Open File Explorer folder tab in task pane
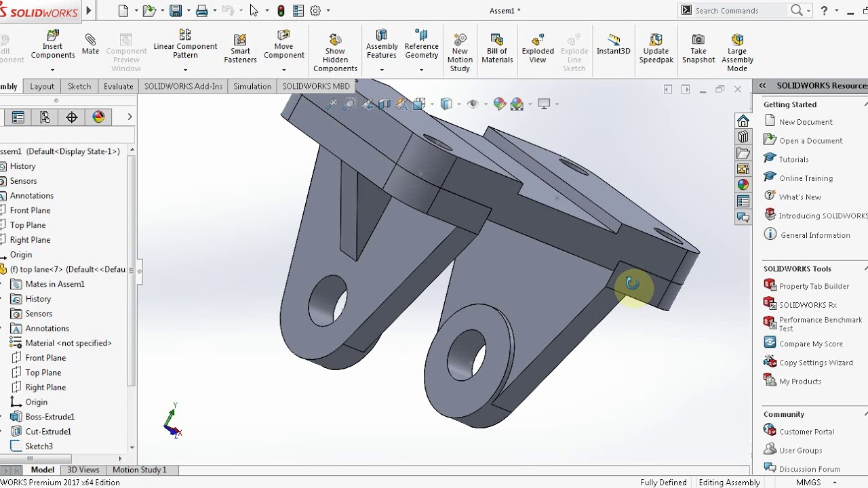The image size is (868, 488). pos(743,153)
